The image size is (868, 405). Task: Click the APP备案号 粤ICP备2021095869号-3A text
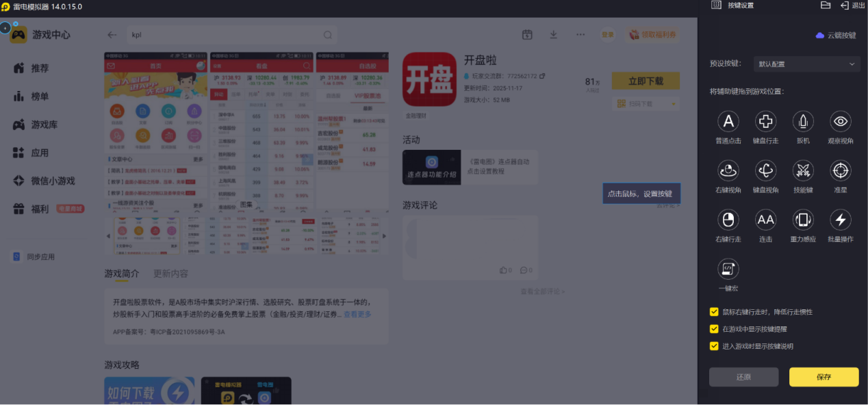[x=169, y=332]
